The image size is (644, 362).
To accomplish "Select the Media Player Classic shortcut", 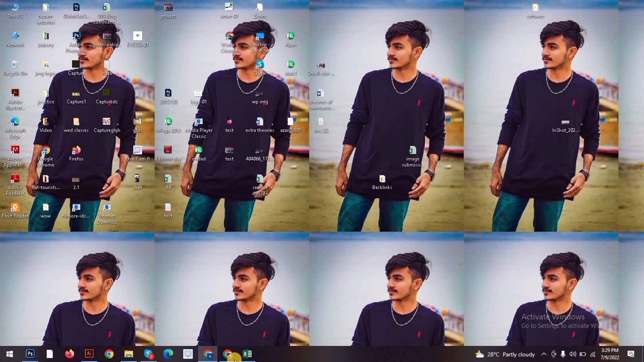I will click(199, 128).
